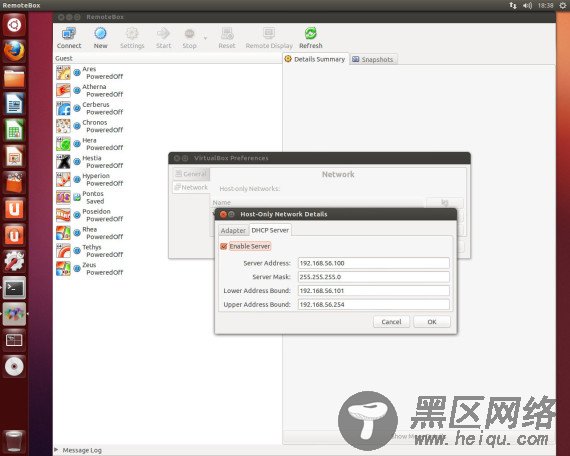570x456 pixels.
Task: Expand the Message Log section
Action: pos(56,450)
